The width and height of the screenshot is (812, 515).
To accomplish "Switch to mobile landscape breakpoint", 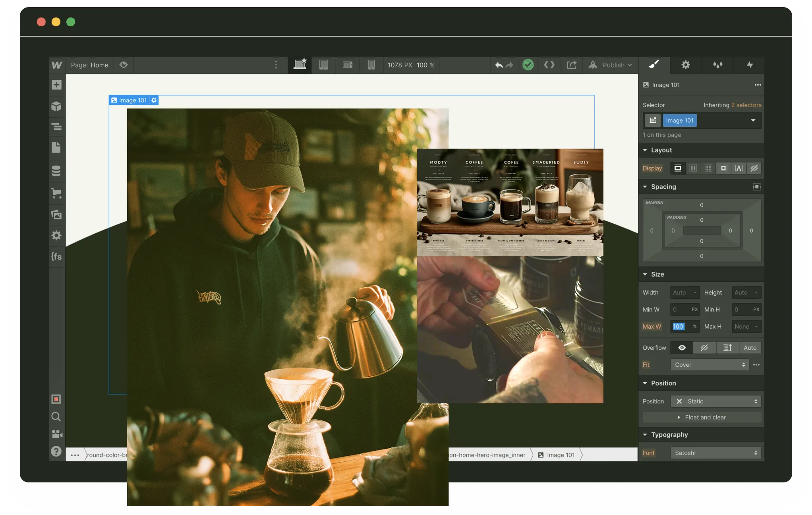I will (x=348, y=65).
